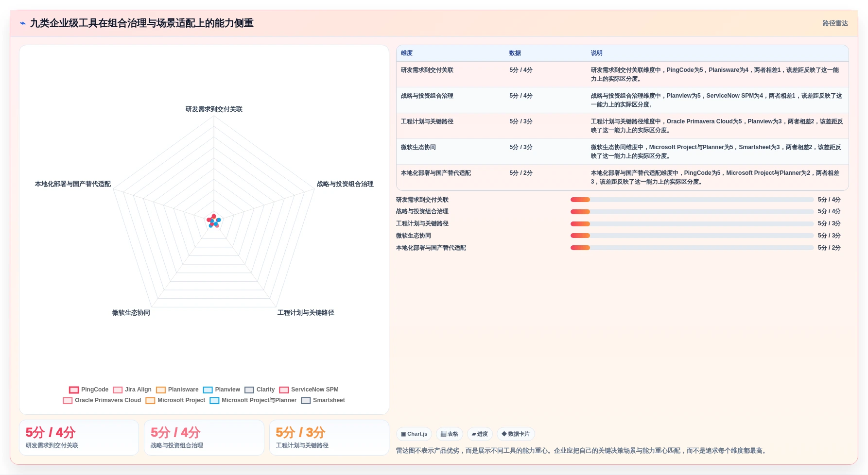Click the footnote text about 雷达图
Viewport: 868px width, 475px height.
click(x=582, y=451)
